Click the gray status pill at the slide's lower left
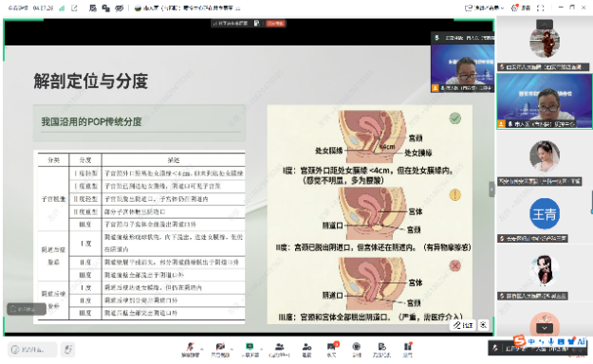Image resolution: width=593 pixels, height=364 pixels. click(27, 309)
